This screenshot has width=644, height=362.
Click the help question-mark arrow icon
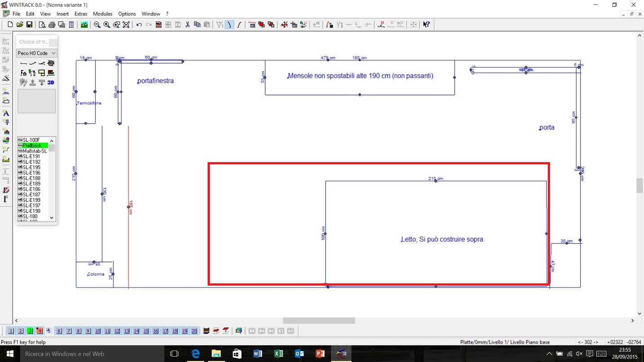click(x=426, y=25)
